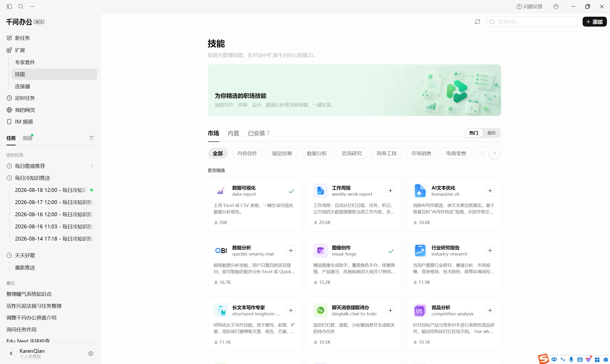
Task: Open the 为你精选的职场技能 banner
Action: 354,90
